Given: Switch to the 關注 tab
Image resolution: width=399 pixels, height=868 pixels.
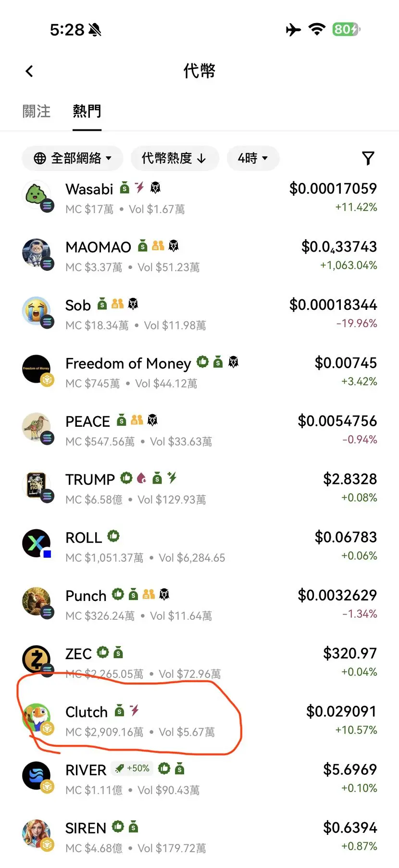Looking at the screenshot, I should [37, 112].
